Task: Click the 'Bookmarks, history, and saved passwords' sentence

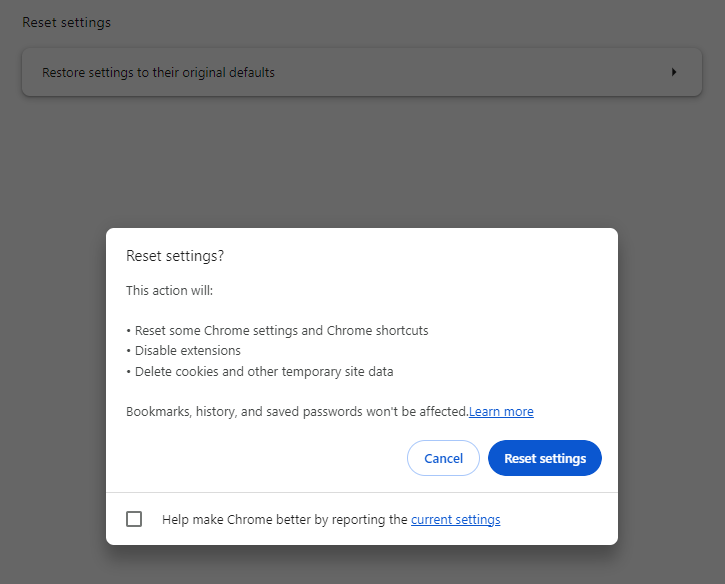Action: (297, 411)
